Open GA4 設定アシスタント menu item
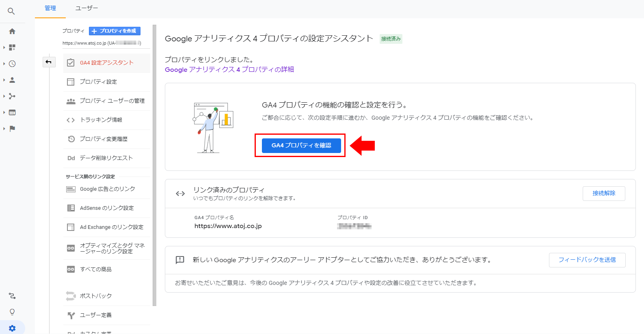This screenshot has width=644, height=334. pos(107,63)
